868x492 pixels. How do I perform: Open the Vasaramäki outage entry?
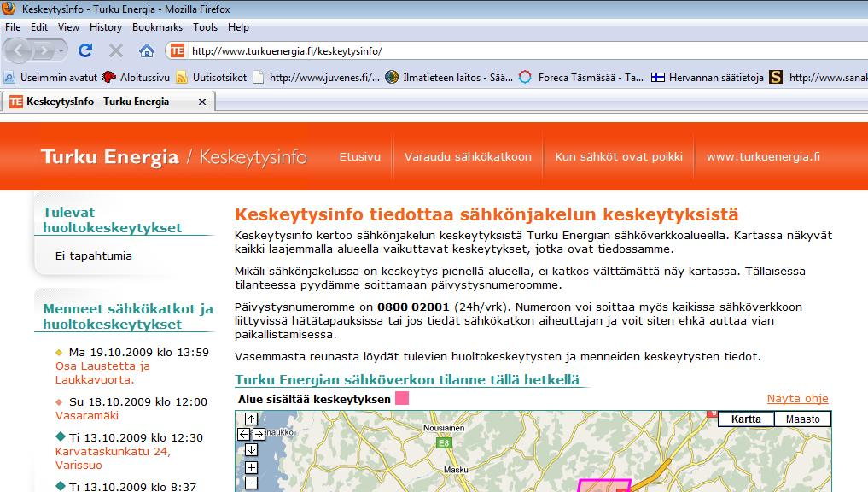point(87,415)
